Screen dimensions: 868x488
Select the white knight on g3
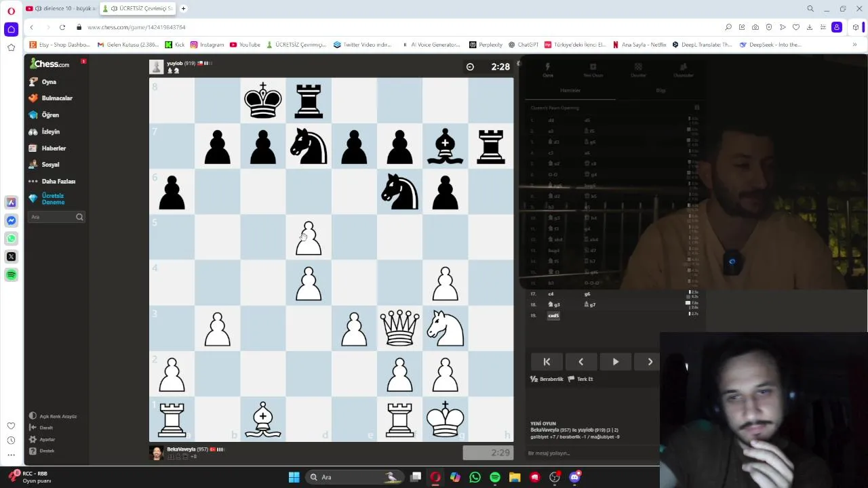click(x=445, y=328)
